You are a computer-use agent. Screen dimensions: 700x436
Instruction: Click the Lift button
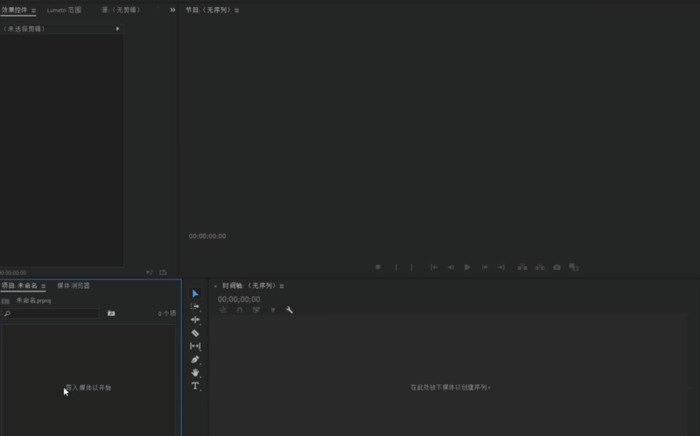click(522, 267)
